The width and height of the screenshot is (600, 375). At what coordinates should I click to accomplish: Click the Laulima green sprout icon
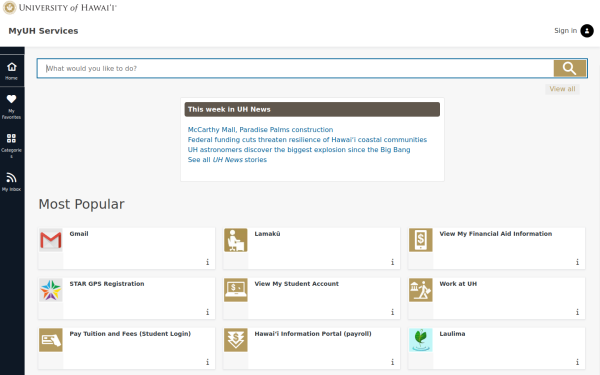421,340
